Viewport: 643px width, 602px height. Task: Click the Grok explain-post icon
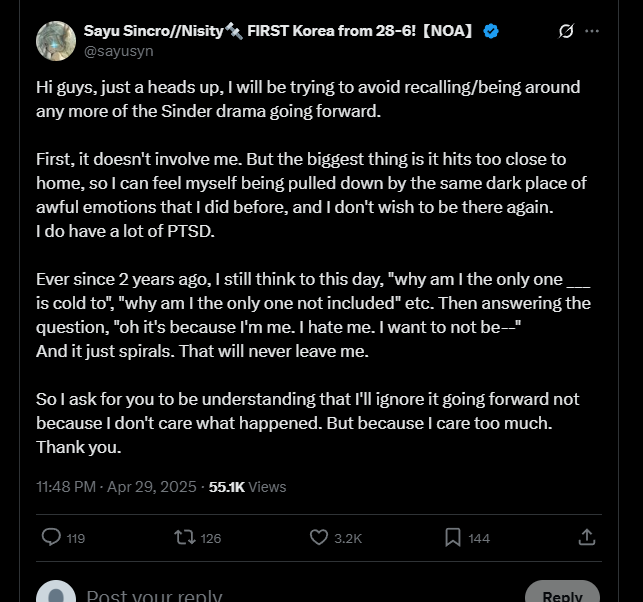click(566, 31)
